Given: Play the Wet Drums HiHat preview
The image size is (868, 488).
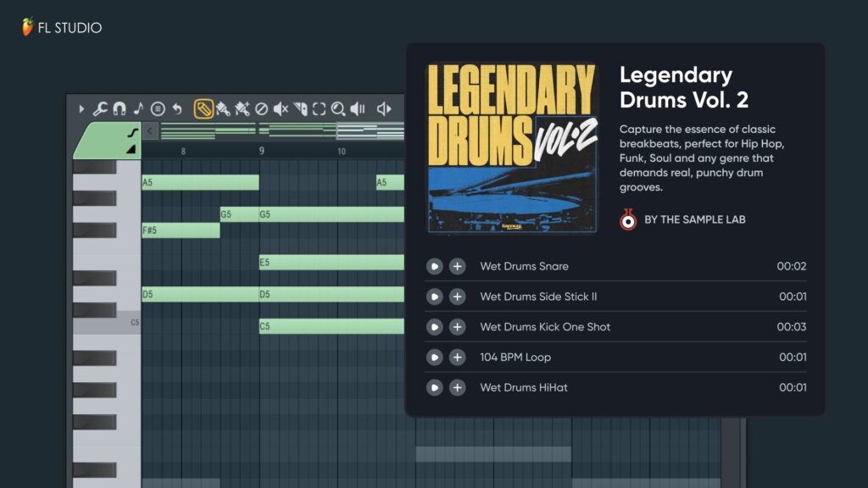Looking at the screenshot, I should tap(435, 388).
